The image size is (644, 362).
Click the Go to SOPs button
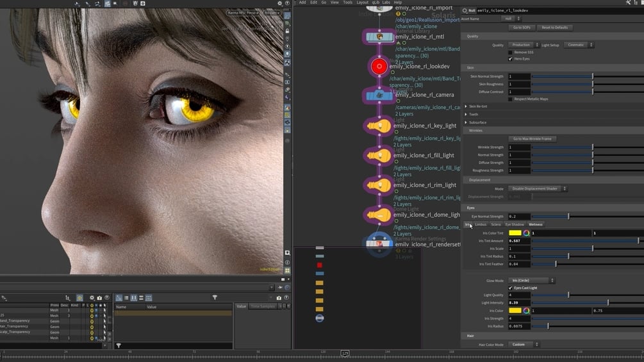click(522, 28)
